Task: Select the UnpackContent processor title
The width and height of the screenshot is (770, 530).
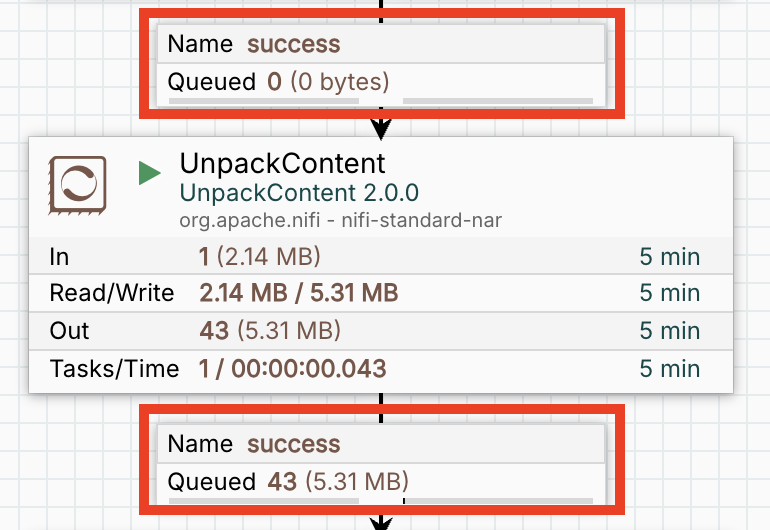Action: point(282,163)
